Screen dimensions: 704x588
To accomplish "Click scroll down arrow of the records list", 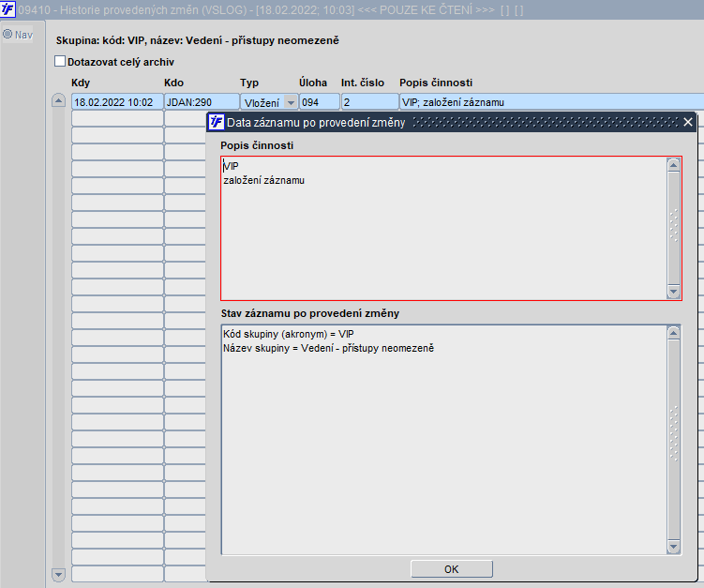I will click(x=58, y=574).
